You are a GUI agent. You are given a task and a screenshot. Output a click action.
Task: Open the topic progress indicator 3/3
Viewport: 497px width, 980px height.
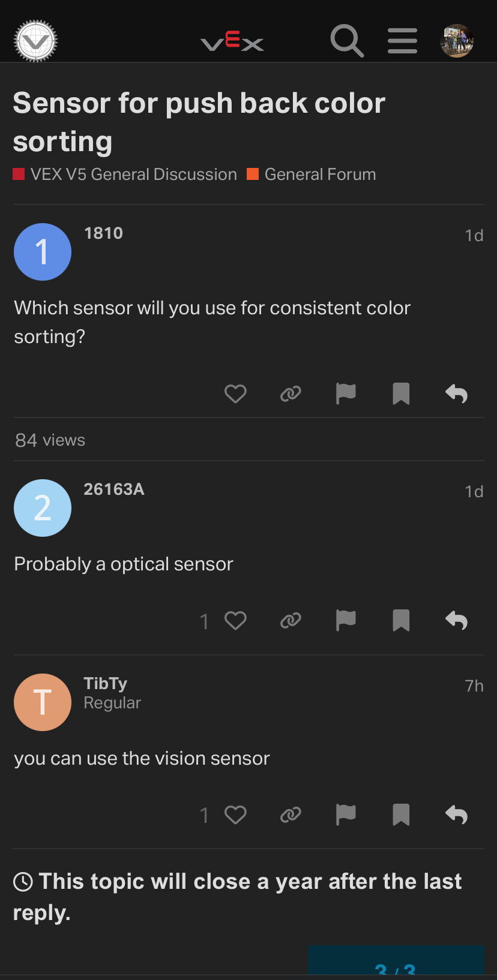coord(396,963)
